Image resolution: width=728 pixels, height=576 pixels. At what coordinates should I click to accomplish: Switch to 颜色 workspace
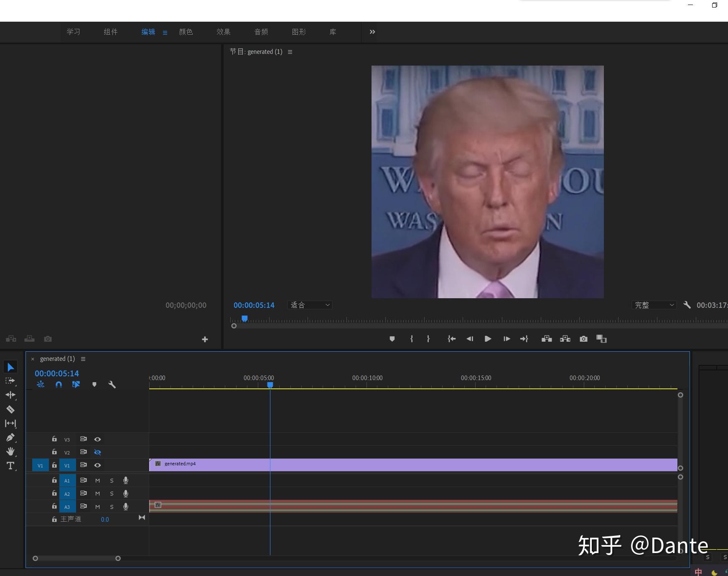[186, 32]
